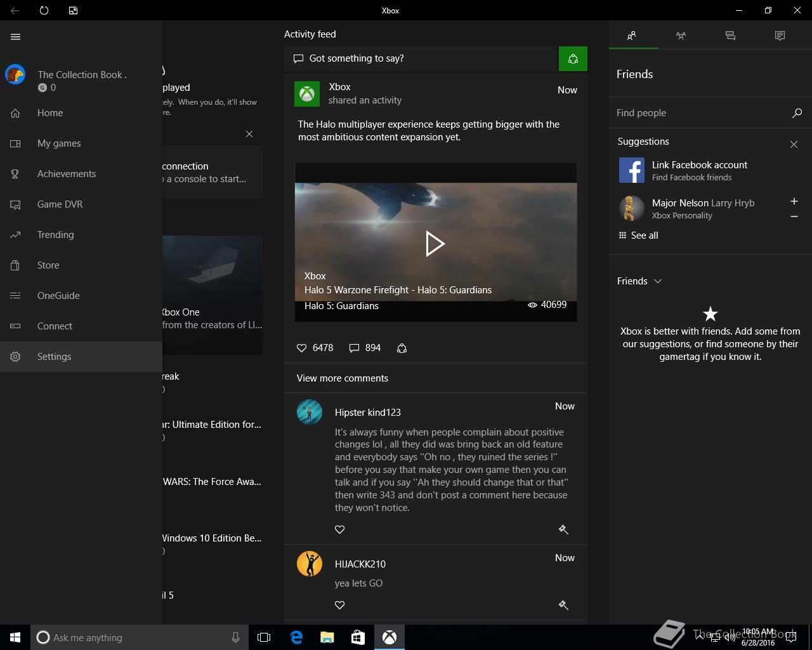
Task: Click the Cortana microphone icon
Action: tap(235, 637)
